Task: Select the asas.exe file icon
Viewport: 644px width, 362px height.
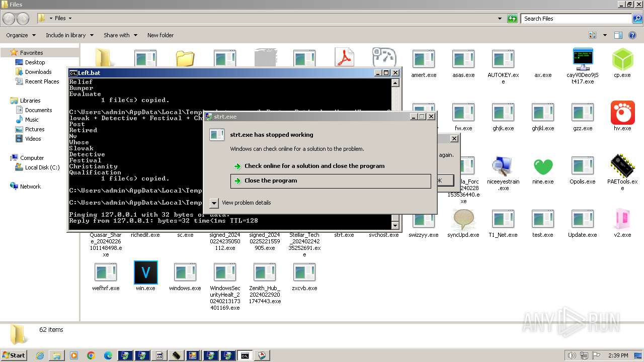Action: coord(463,59)
